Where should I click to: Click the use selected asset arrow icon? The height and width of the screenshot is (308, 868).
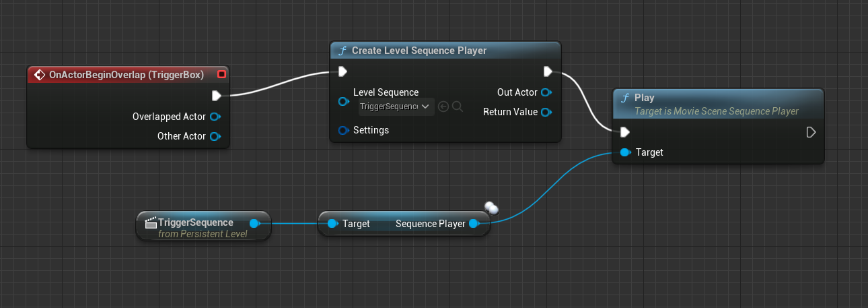pos(443,106)
